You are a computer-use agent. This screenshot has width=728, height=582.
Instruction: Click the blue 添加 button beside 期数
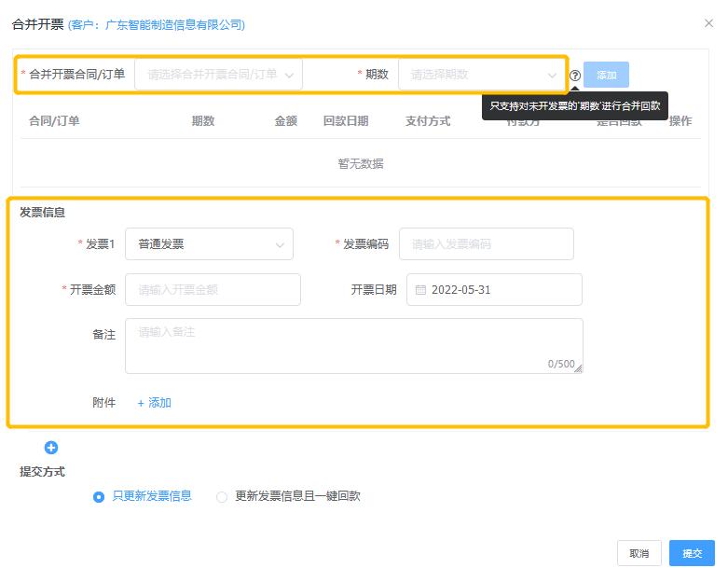[606, 75]
